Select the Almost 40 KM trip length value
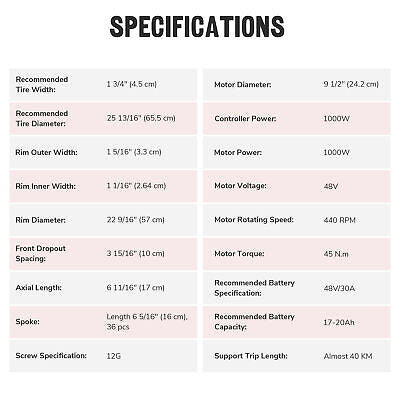 348,356
